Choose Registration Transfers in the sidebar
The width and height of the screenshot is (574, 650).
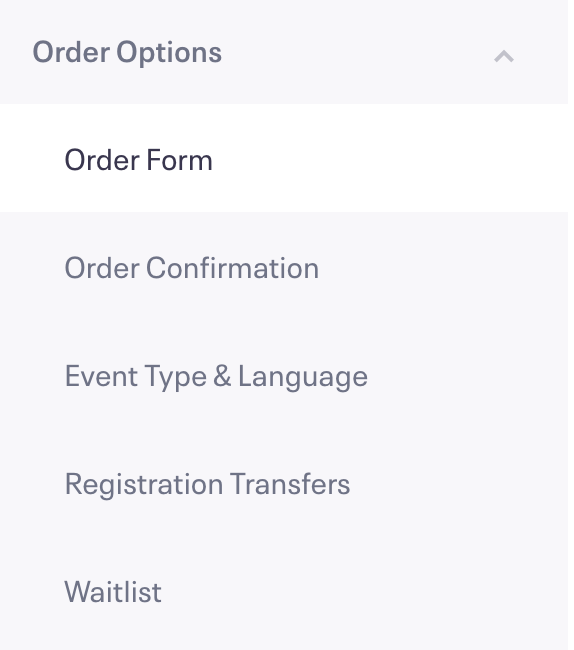(x=284, y=484)
